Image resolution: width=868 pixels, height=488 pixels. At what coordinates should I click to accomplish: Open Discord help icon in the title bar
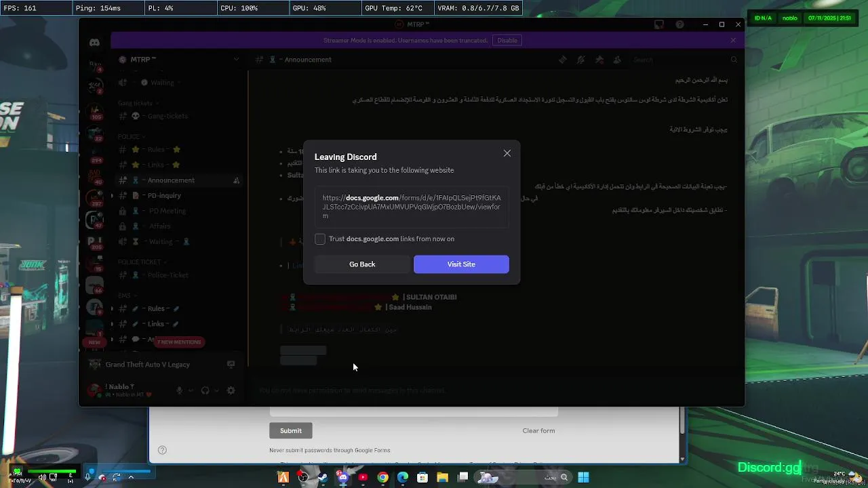click(x=679, y=24)
